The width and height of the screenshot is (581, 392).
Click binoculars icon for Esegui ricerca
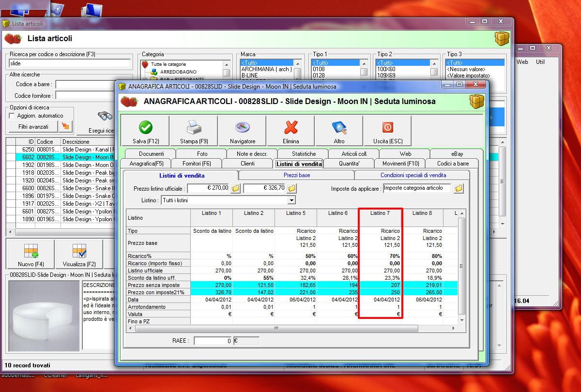(x=105, y=117)
